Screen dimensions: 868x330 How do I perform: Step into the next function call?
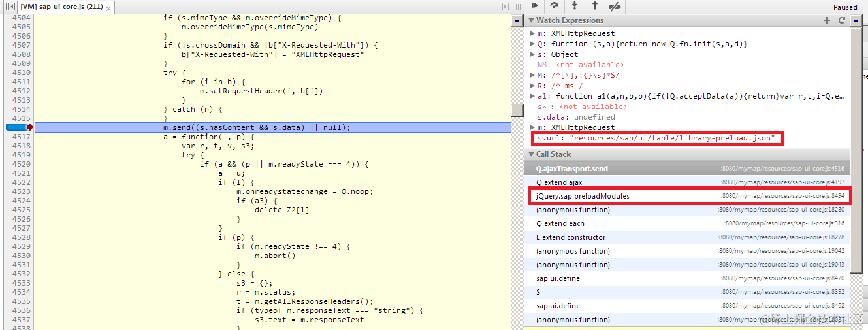click(x=575, y=6)
